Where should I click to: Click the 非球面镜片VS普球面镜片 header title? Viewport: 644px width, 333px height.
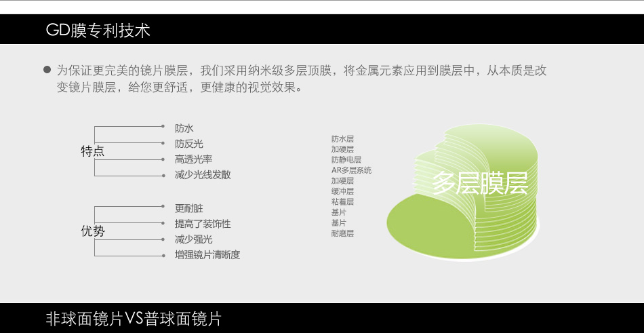[134, 319]
